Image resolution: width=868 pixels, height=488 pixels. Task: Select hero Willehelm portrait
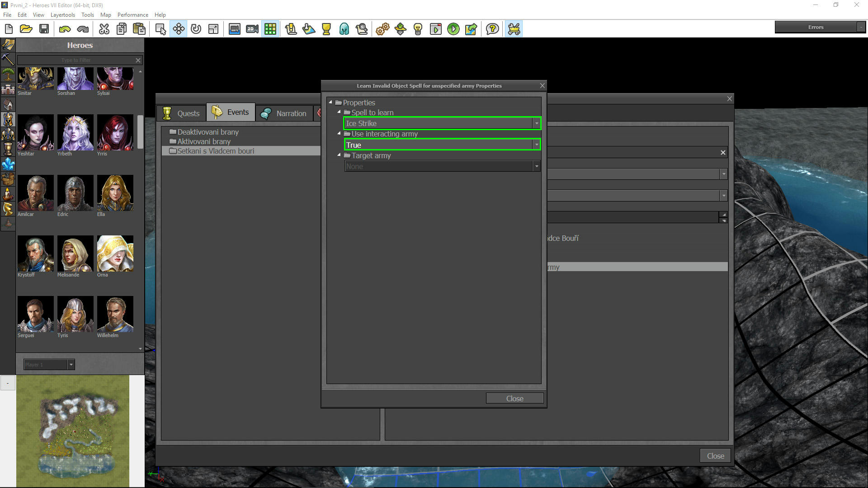[x=115, y=314]
